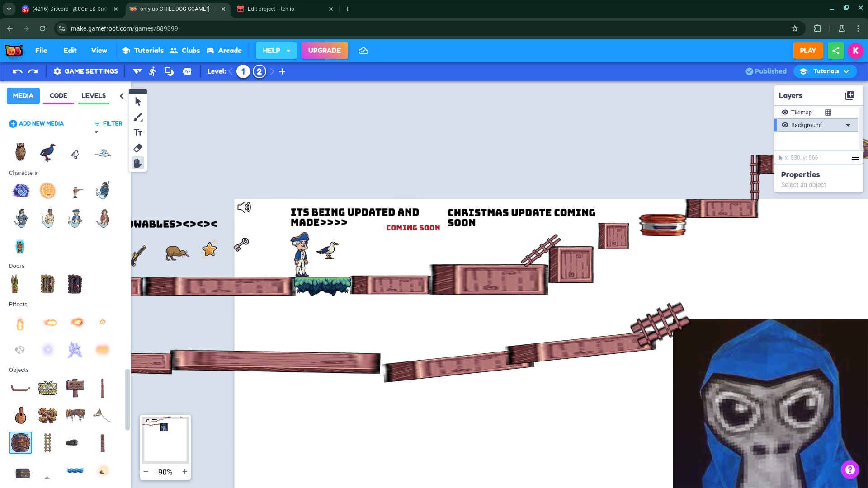
Task: Click the undo arrow icon
Action: coord(17,71)
